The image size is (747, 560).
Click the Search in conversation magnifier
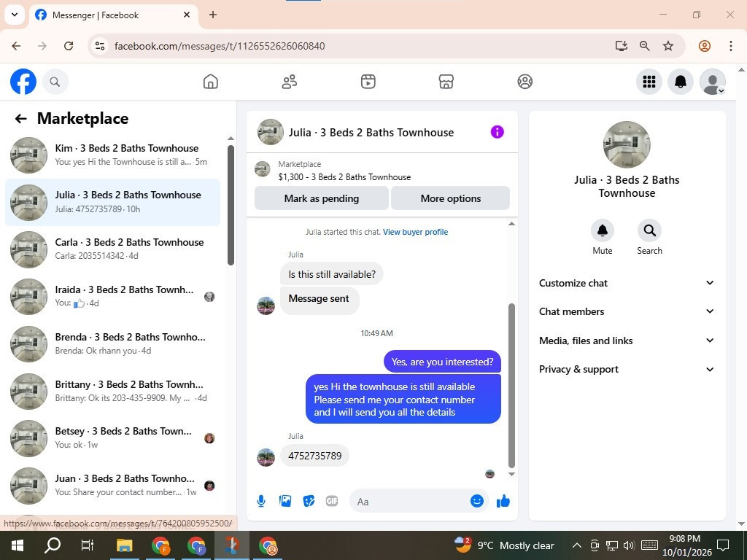(x=649, y=230)
